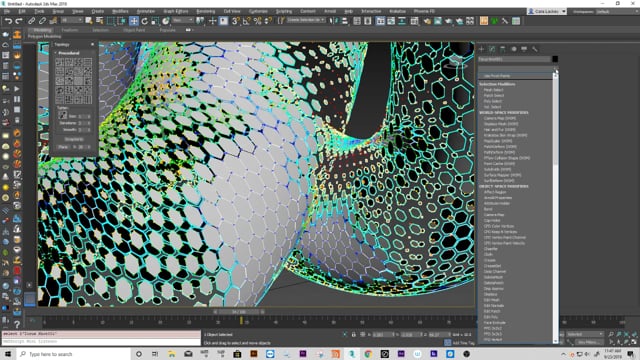
Task: Activate the Select and Scale tool
Action: pyautogui.click(x=155, y=21)
